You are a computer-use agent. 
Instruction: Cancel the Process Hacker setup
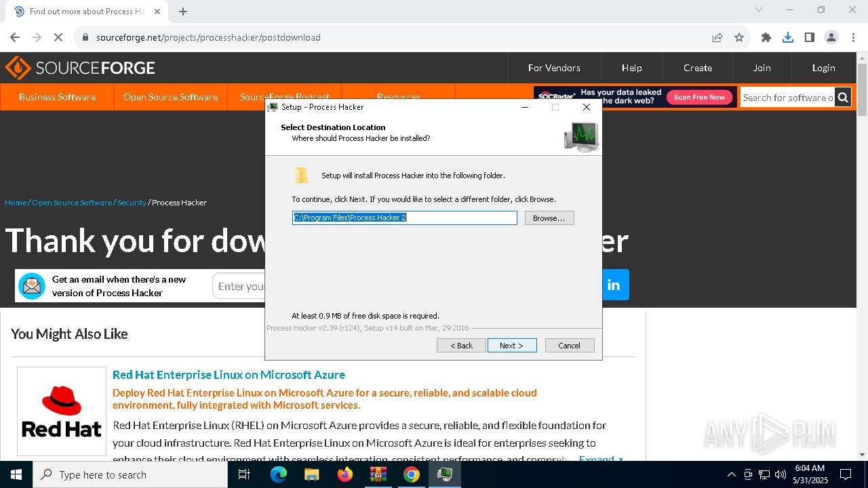tap(570, 346)
